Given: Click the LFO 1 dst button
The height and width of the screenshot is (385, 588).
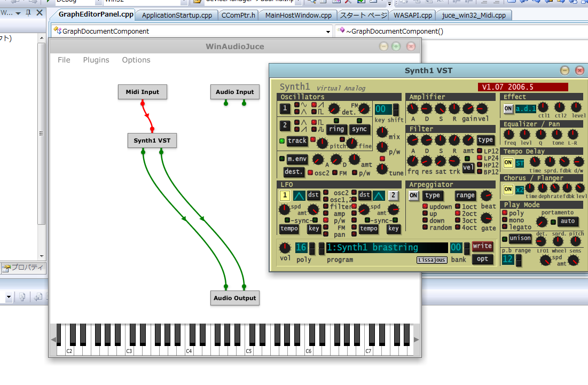Looking at the screenshot, I should coord(313,195).
